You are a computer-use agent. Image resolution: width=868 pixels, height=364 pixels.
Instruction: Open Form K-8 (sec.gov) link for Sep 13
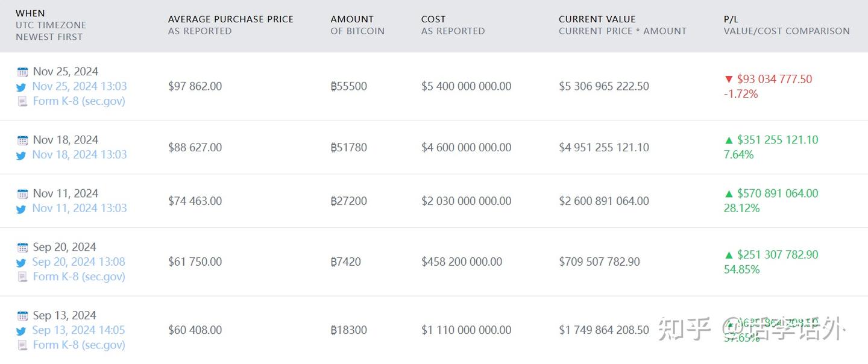click(x=79, y=345)
